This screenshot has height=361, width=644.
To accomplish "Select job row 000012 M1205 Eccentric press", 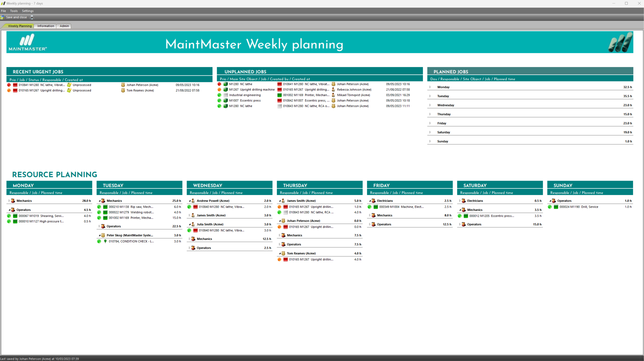I will 500,216.
